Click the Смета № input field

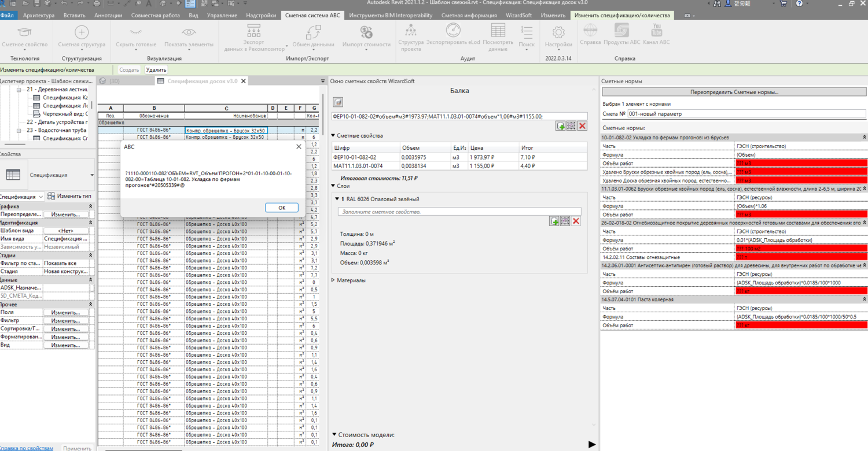[x=746, y=114]
